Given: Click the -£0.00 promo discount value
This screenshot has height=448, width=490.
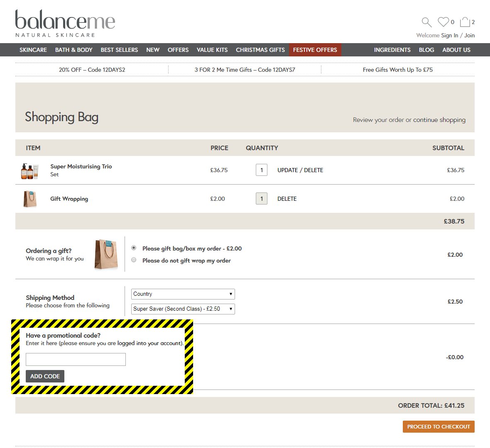Looking at the screenshot, I should [x=454, y=357].
